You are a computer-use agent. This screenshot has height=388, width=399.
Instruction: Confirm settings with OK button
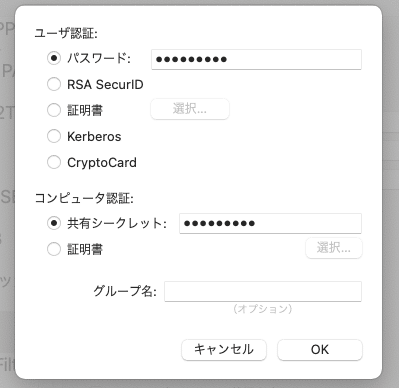click(x=320, y=350)
